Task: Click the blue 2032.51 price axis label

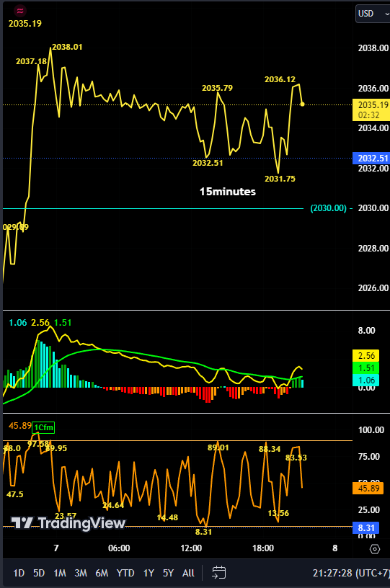Action: 371,159
